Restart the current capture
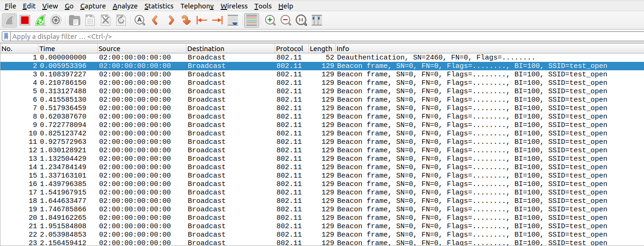 tap(40, 20)
